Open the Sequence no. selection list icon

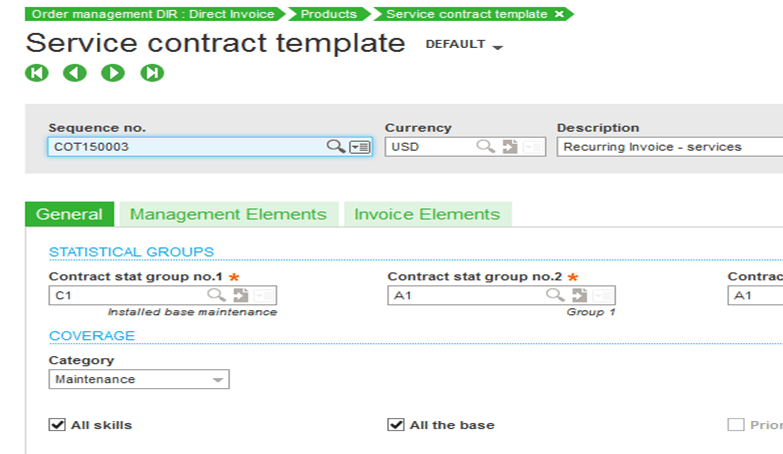coord(360,147)
